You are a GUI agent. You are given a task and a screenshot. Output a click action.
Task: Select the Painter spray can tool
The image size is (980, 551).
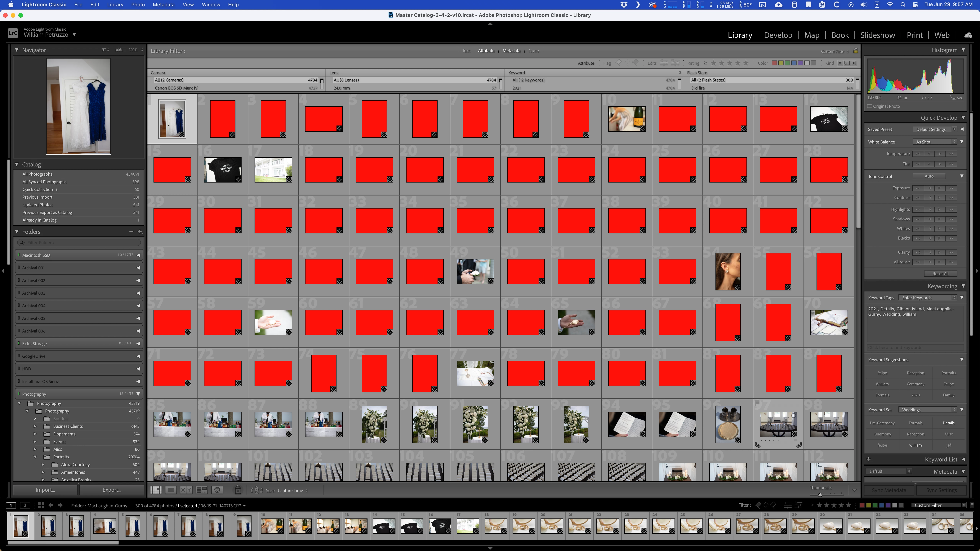[238, 490]
